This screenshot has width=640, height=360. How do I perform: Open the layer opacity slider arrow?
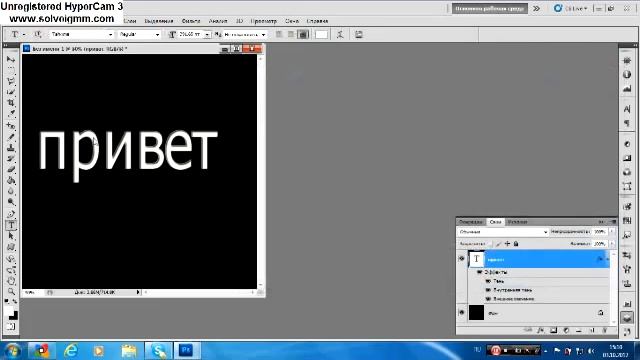click(612, 232)
